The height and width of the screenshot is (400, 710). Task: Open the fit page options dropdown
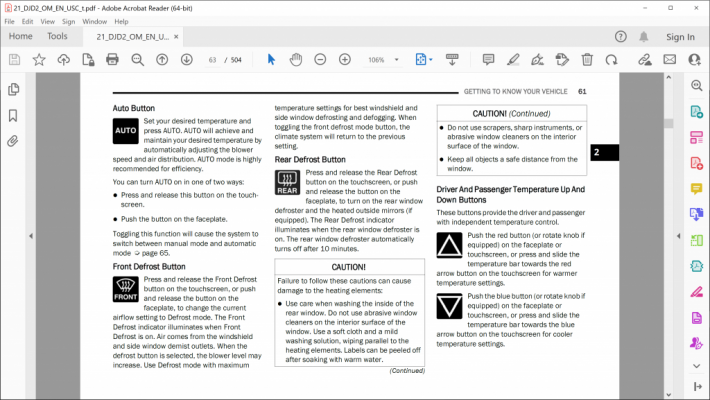click(x=431, y=60)
